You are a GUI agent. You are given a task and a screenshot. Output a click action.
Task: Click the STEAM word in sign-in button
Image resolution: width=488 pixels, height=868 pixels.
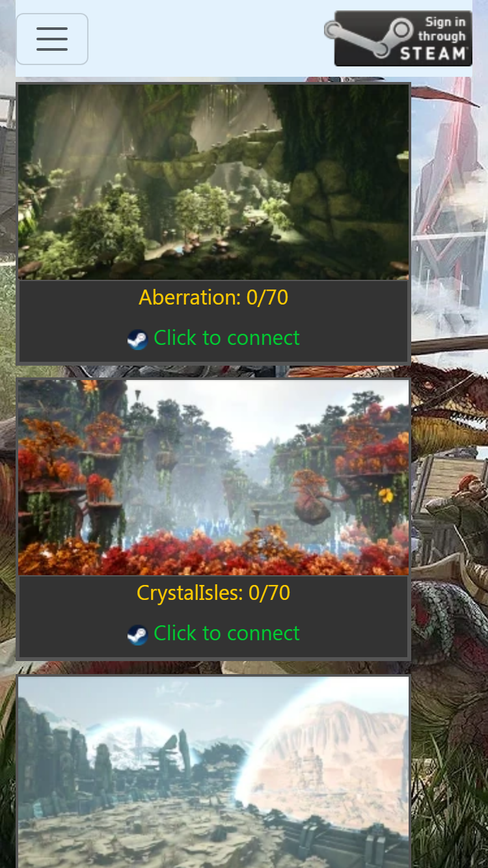click(x=434, y=53)
